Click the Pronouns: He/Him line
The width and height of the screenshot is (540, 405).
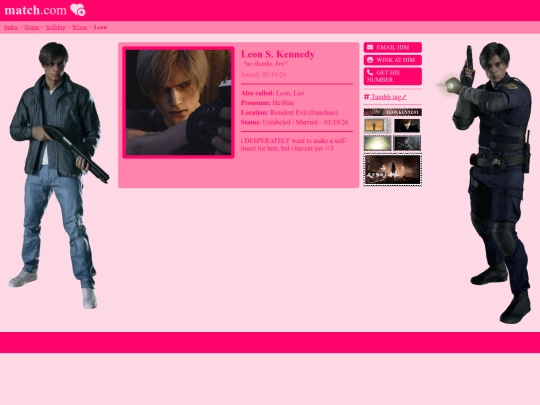click(268, 103)
